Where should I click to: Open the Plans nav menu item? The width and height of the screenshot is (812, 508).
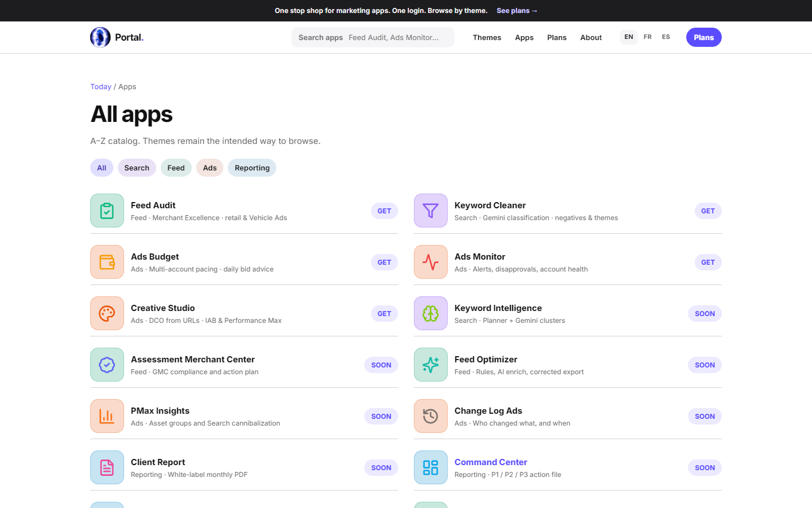pos(557,37)
